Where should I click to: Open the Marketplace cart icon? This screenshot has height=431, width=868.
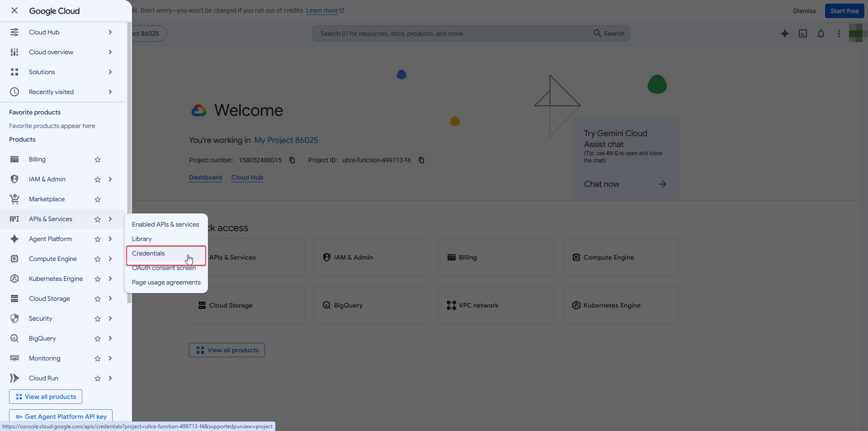14,199
